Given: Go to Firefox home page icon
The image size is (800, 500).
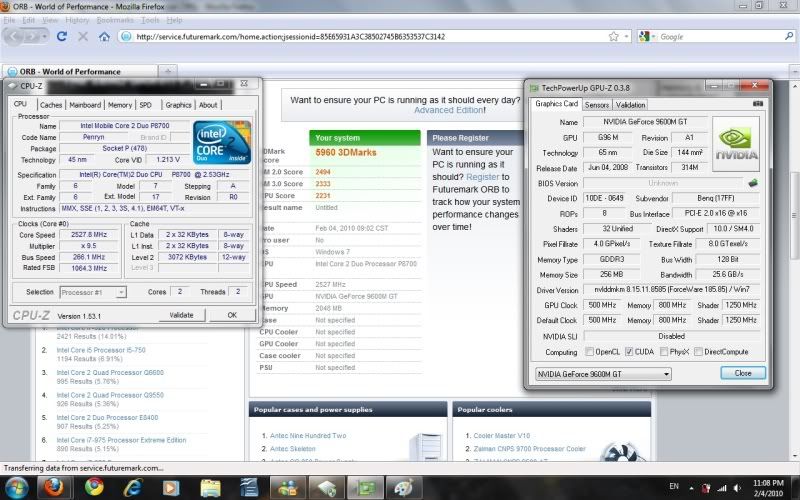Looking at the screenshot, I should point(104,36).
